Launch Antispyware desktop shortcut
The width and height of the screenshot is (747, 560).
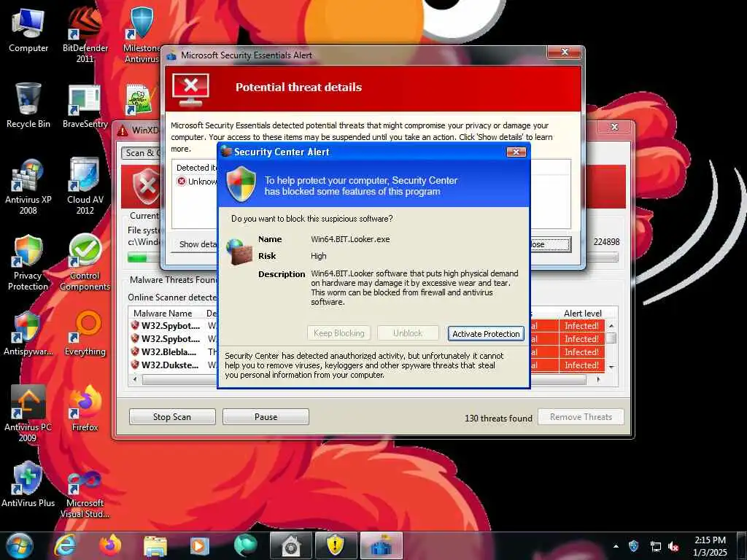28,333
